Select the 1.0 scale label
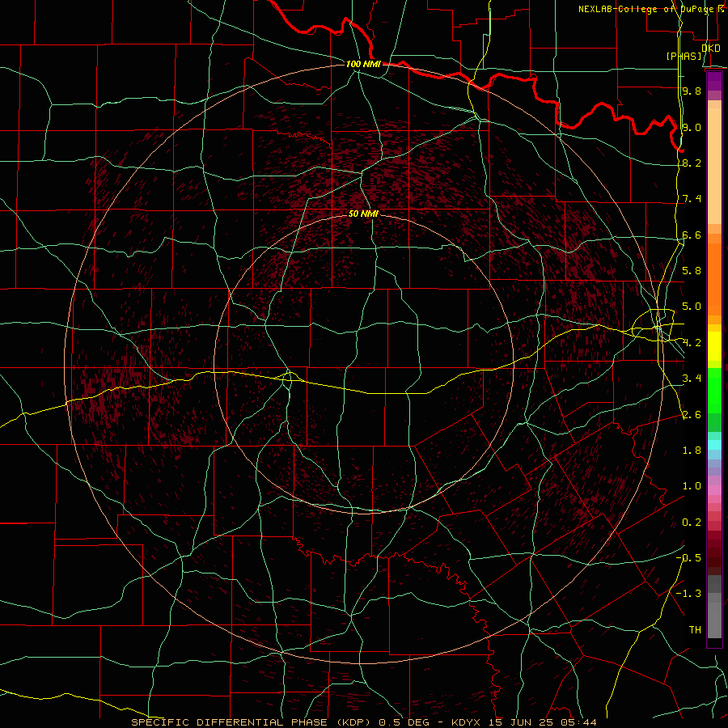 (692, 486)
